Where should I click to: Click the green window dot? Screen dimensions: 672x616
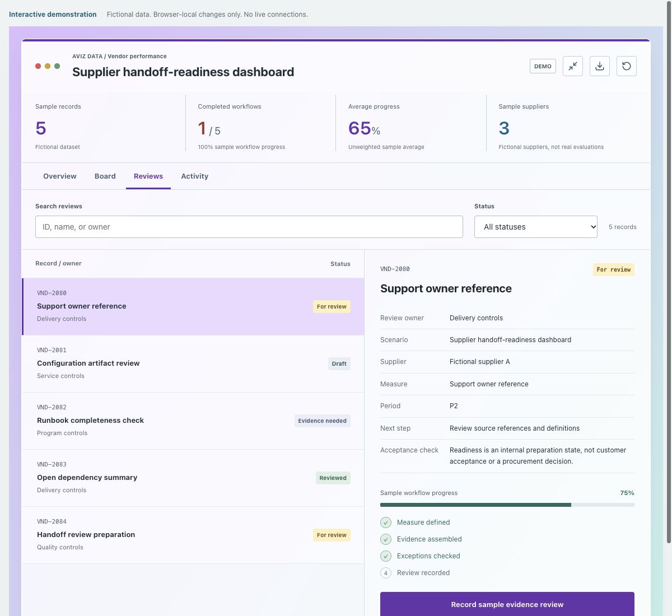point(57,66)
